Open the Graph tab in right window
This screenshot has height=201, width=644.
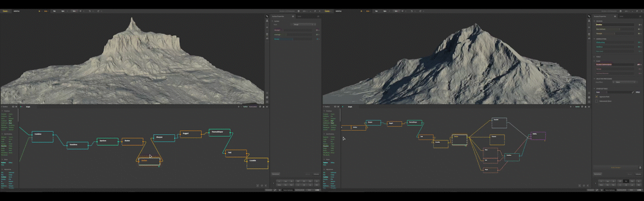350,107
